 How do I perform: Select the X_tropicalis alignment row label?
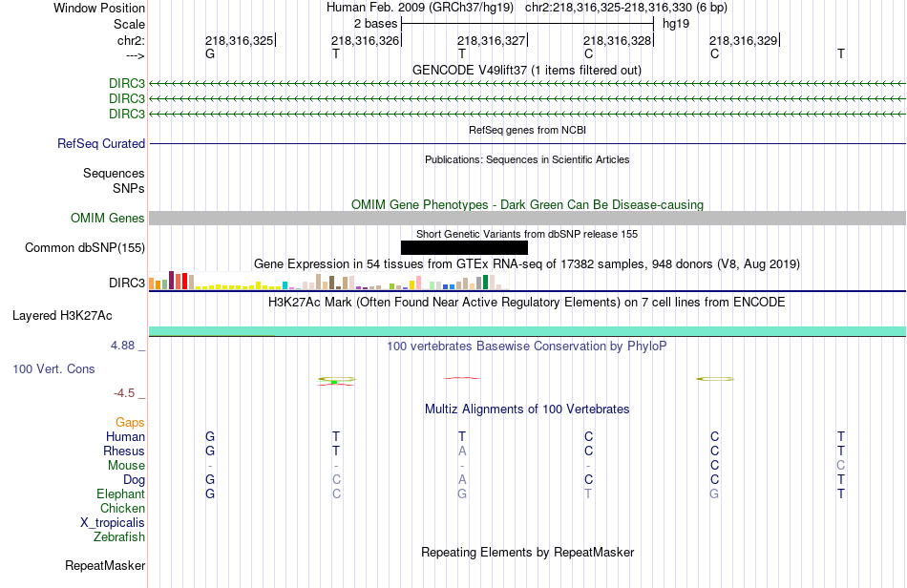pyautogui.click(x=113, y=523)
